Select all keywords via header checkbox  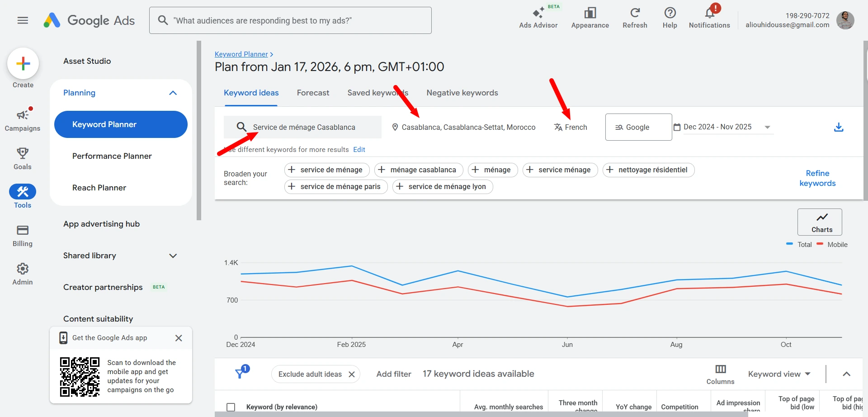[231, 407]
